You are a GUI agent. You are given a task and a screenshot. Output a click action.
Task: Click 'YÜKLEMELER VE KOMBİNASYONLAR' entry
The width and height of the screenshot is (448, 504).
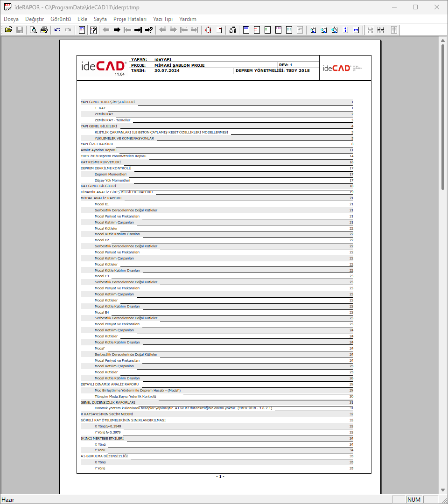click(x=125, y=139)
